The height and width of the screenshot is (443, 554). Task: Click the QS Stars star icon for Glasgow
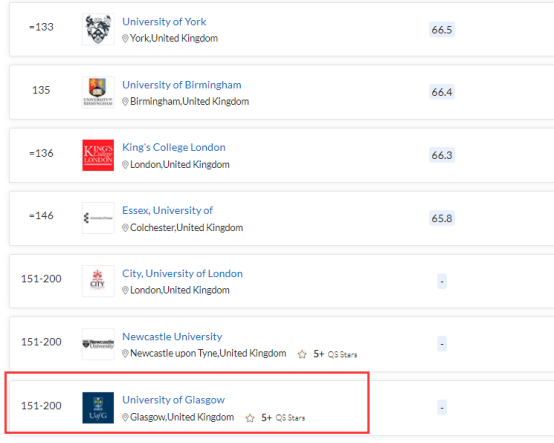[250, 418]
